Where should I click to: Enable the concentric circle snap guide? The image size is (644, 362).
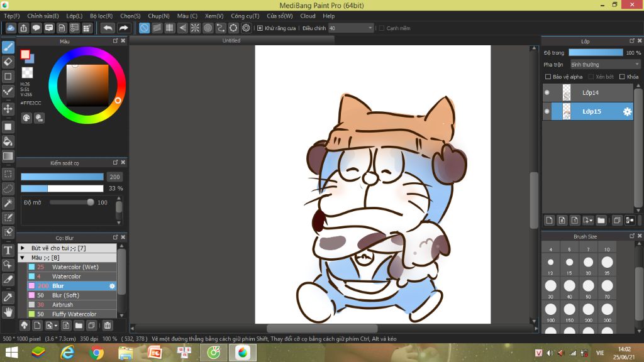[208, 28]
